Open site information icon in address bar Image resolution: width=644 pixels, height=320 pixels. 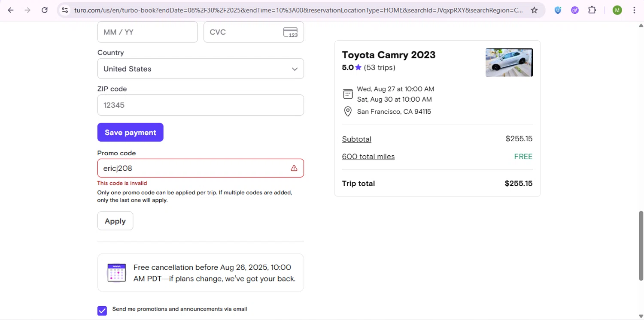64,10
